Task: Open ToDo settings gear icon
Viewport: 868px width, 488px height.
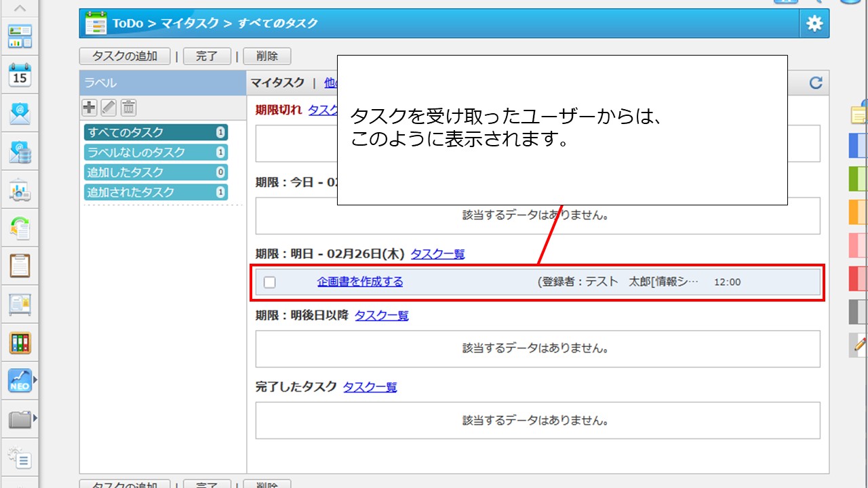Action: [814, 24]
